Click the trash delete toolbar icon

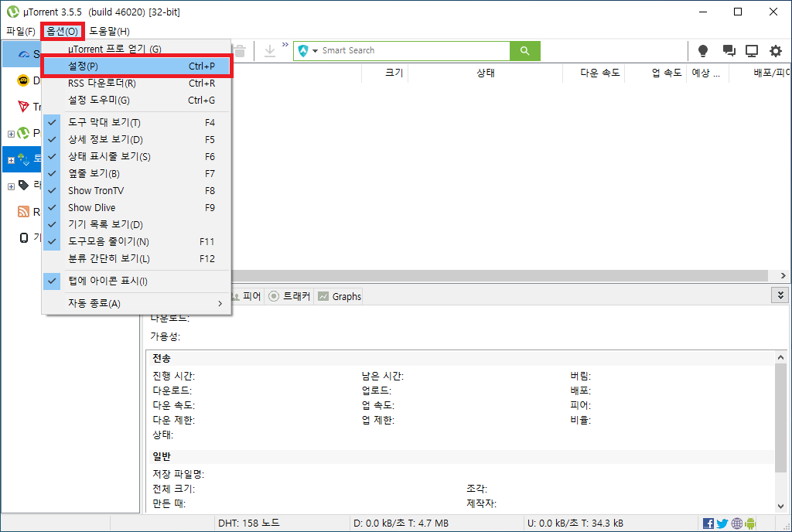tap(240, 50)
